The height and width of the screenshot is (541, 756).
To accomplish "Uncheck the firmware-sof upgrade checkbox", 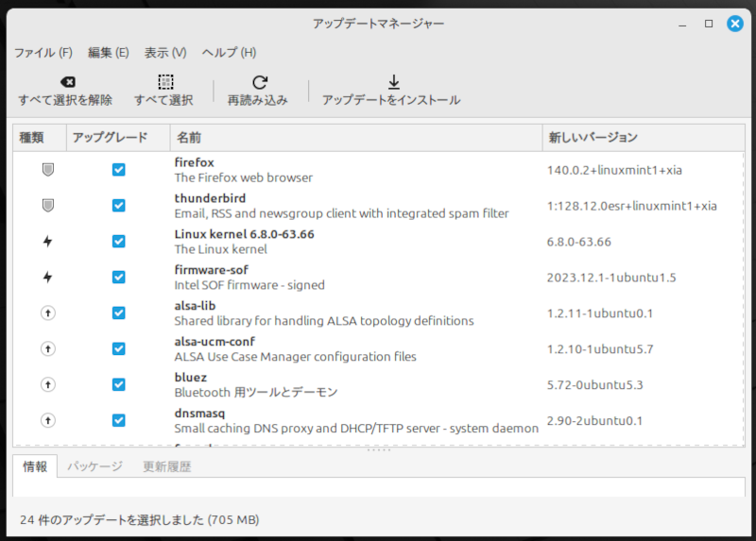I will click(118, 278).
